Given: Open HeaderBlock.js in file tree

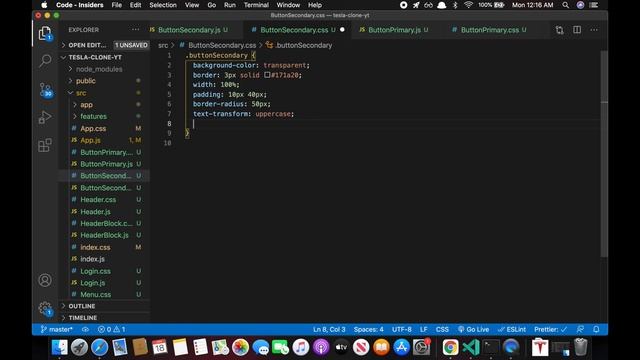Looking at the screenshot, I should click(105, 235).
